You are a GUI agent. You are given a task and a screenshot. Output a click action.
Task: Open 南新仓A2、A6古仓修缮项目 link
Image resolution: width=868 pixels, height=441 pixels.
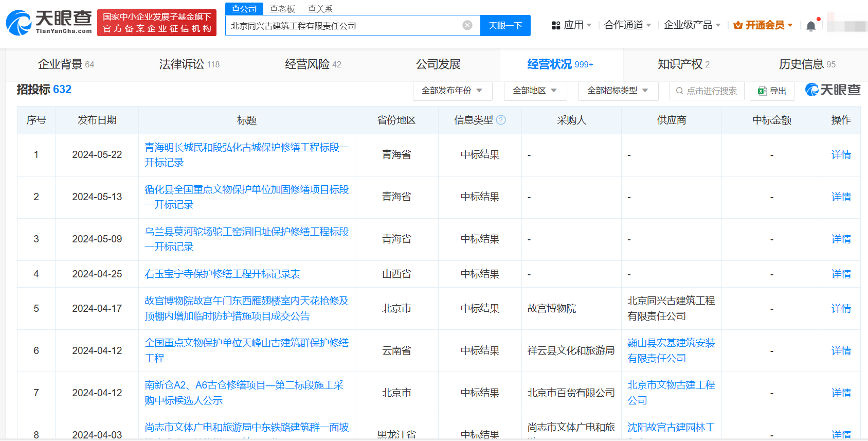click(x=244, y=393)
